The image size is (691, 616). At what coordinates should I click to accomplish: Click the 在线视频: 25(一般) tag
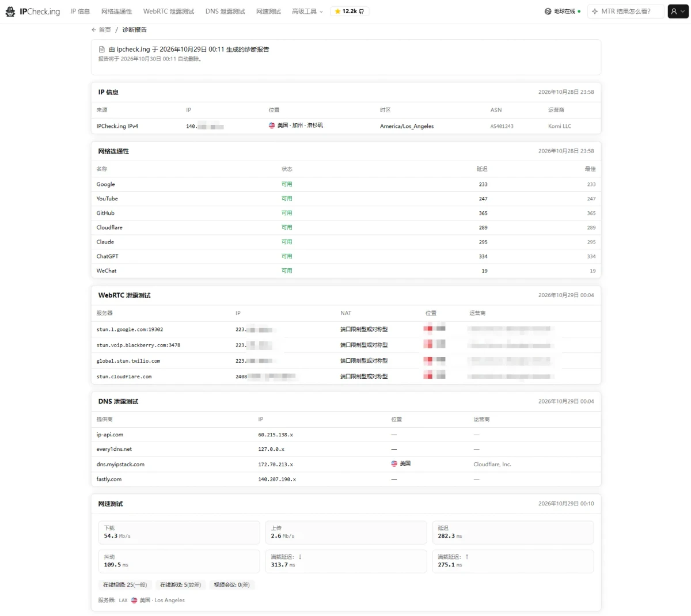pos(125,584)
